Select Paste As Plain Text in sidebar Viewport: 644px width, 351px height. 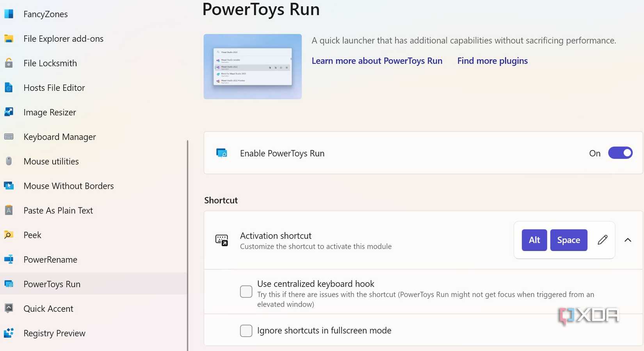click(x=58, y=210)
